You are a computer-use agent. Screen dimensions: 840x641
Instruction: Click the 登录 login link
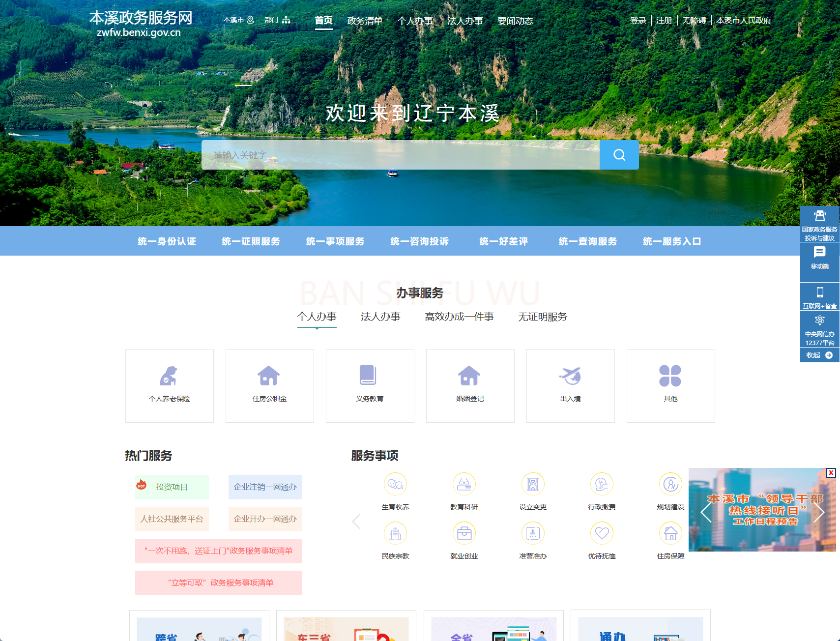(637, 20)
